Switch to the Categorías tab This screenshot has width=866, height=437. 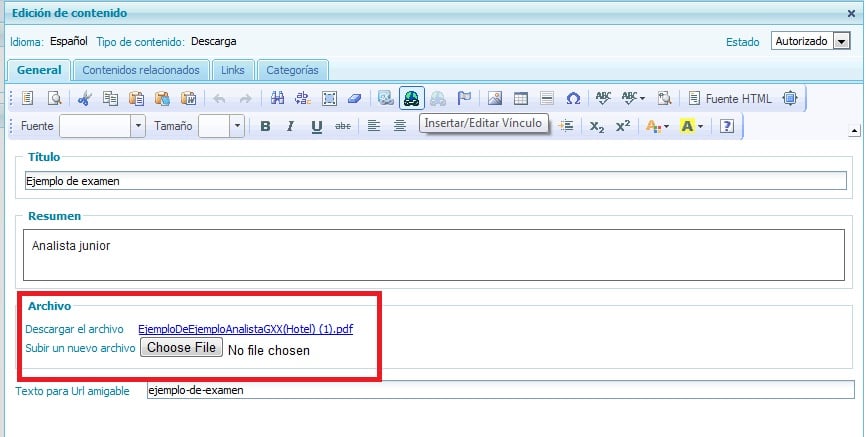[x=292, y=70]
